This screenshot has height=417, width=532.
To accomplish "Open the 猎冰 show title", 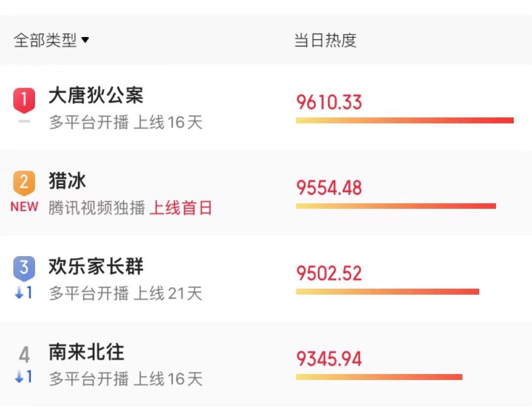I will (67, 181).
